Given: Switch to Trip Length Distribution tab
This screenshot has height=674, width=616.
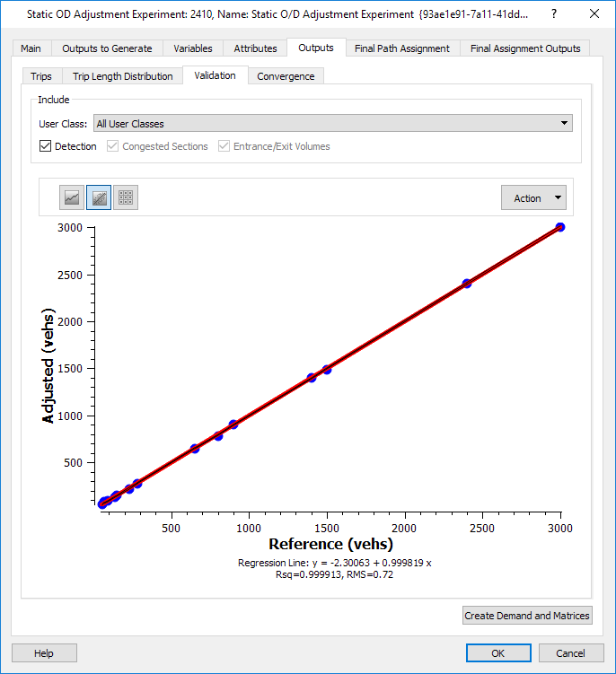Looking at the screenshot, I should [123, 76].
